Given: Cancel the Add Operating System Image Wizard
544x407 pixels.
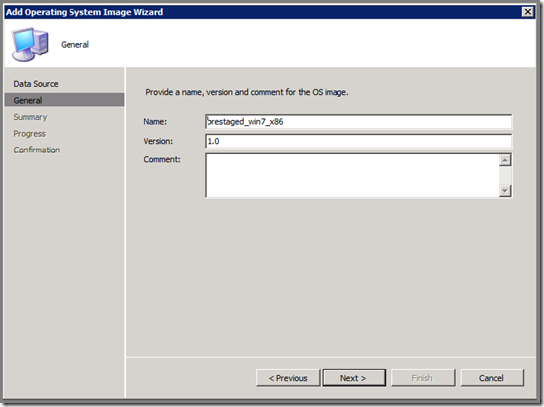Looking at the screenshot, I should coord(492,378).
